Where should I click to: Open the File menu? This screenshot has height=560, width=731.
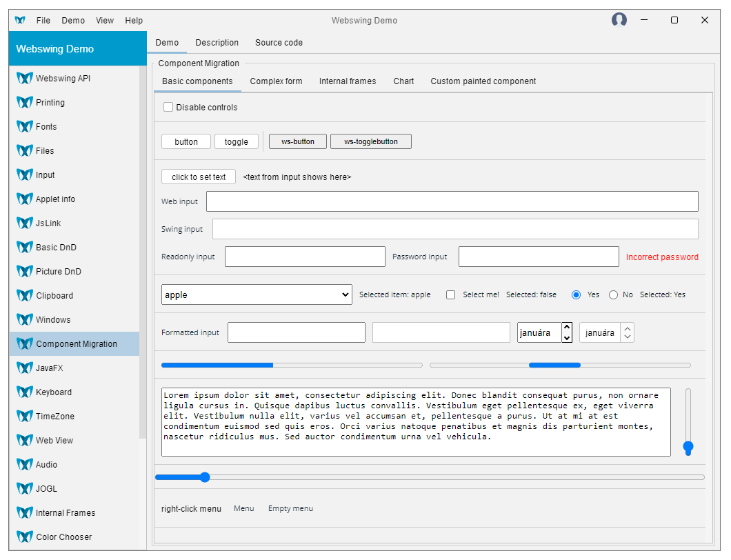(43, 21)
